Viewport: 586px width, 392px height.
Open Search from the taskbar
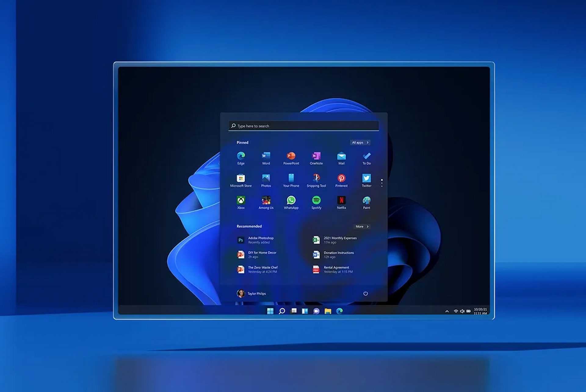(x=282, y=311)
